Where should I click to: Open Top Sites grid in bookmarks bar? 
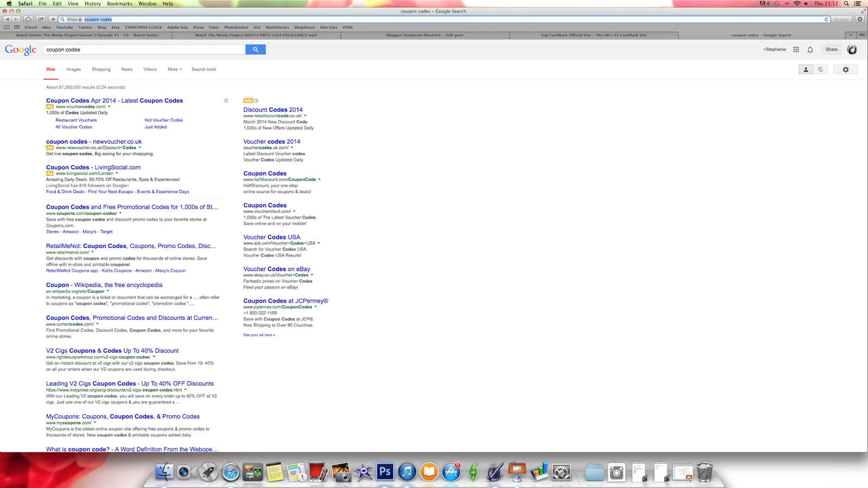17,27
